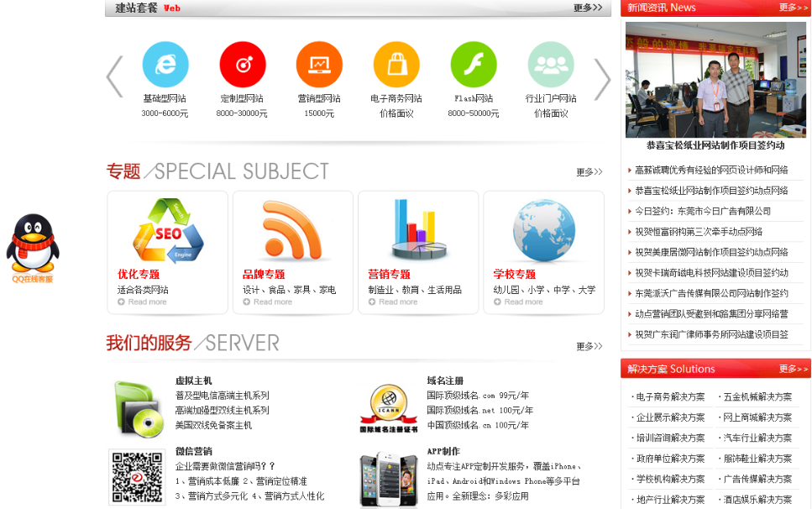This screenshot has width=812, height=509.
Task: Open the orange 营销型网站 chart icon
Action: pyautogui.click(x=319, y=65)
